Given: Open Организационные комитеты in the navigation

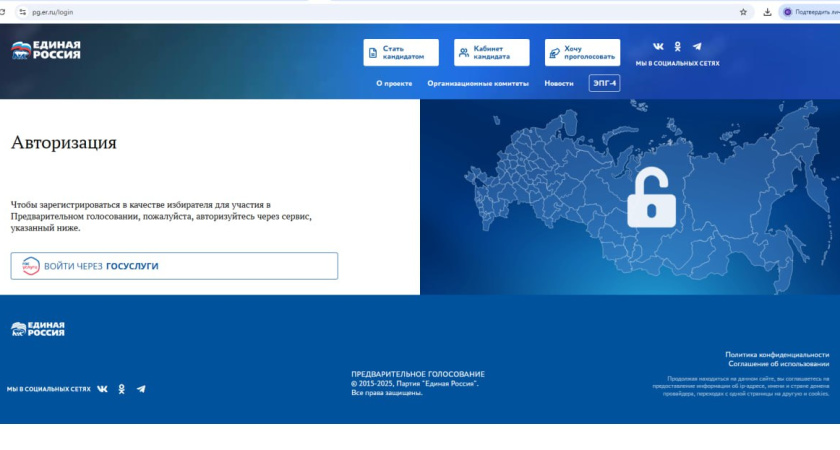Looking at the screenshot, I should [477, 84].
